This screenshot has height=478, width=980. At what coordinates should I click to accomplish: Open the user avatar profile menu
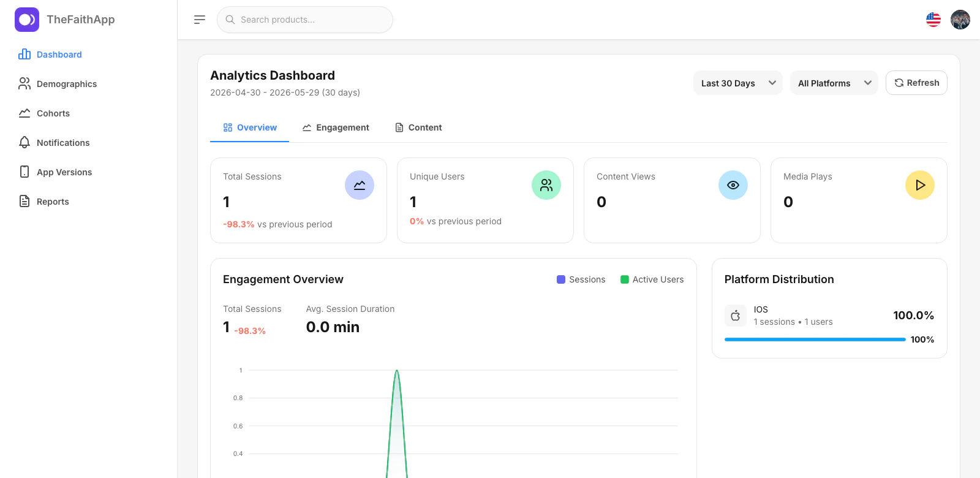click(x=960, y=20)
